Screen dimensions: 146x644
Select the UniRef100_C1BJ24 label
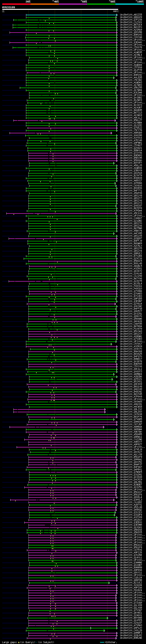click(131, 578)
